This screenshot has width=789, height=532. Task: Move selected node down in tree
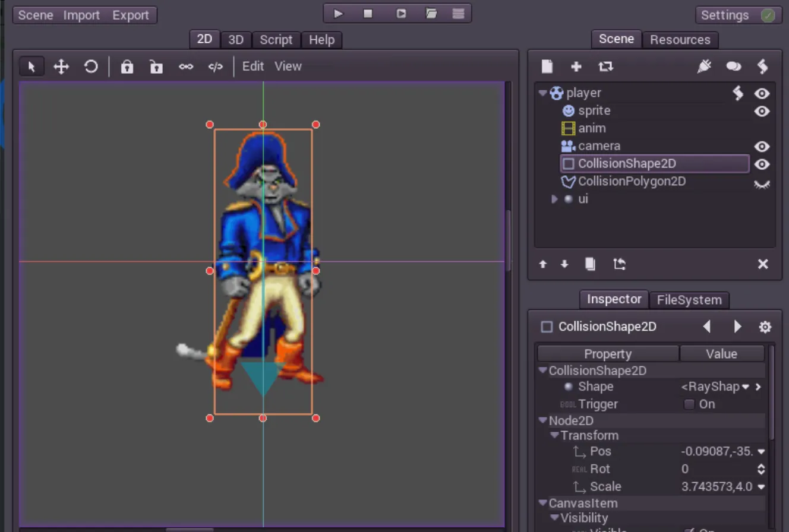click(x=564, y=264)
